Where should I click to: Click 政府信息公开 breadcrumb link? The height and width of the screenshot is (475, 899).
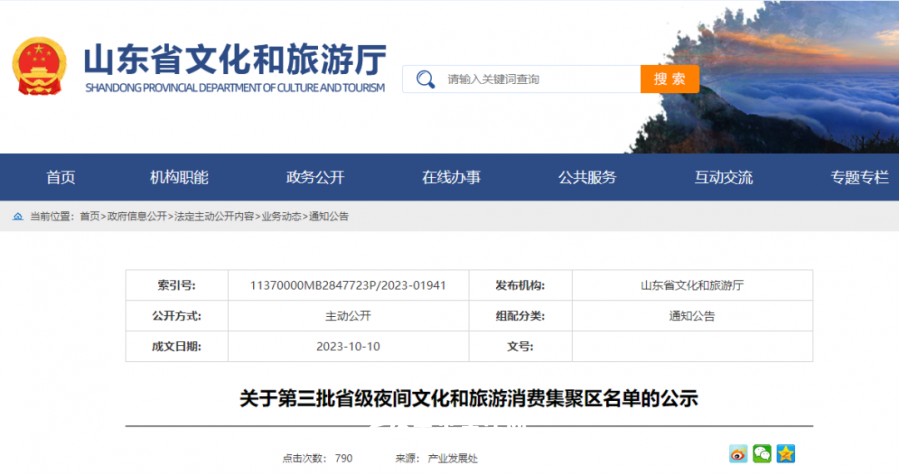[x=137, y=216]
